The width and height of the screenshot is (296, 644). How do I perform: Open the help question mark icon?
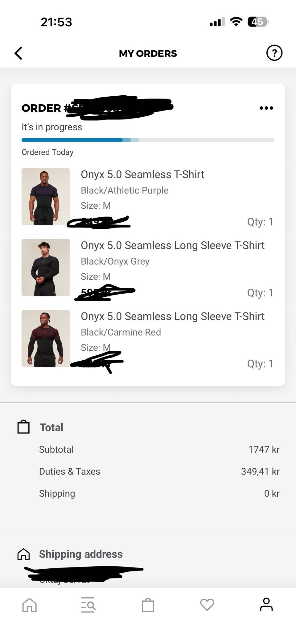tap(274, 53)
